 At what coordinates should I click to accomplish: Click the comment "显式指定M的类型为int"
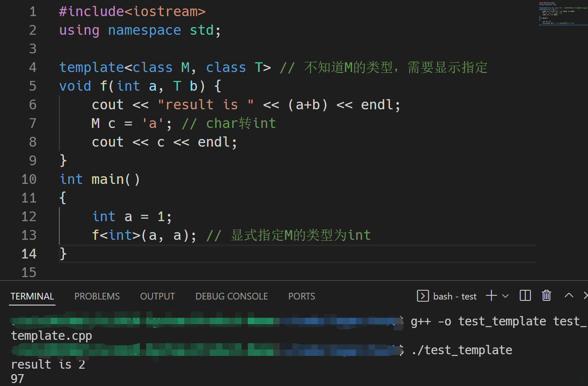(301, 235)
